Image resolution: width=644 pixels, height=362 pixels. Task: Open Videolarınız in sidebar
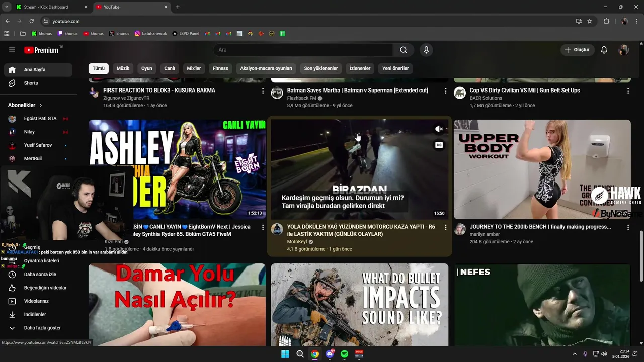[x=38, y=301]
